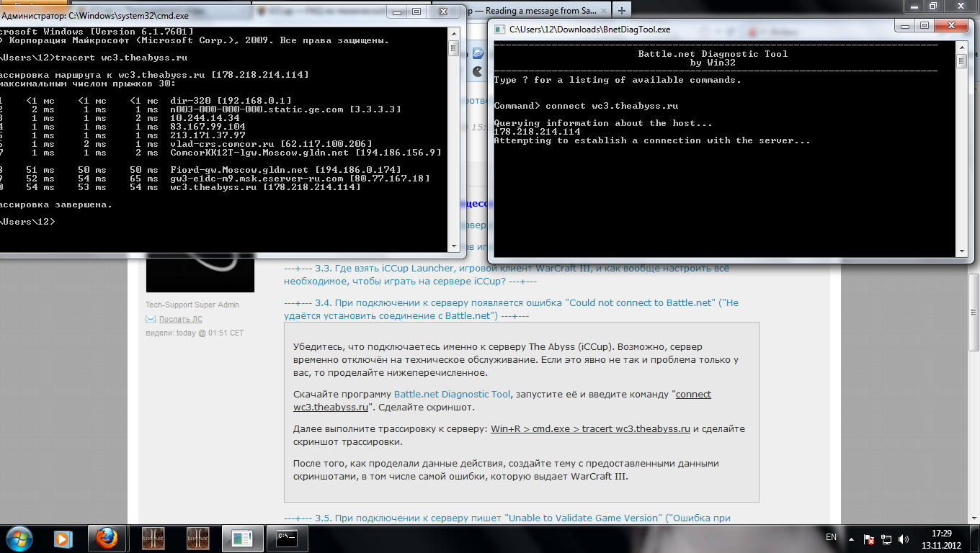This screenshot has width=980, height=553.
Task: Switch the EN input language indicator
Action: click(831, 538)
